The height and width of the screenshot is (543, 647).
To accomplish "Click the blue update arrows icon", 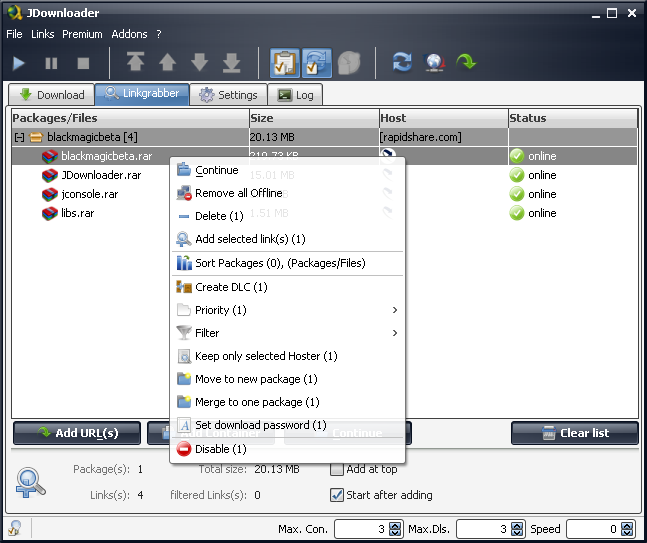I will 402,63.
